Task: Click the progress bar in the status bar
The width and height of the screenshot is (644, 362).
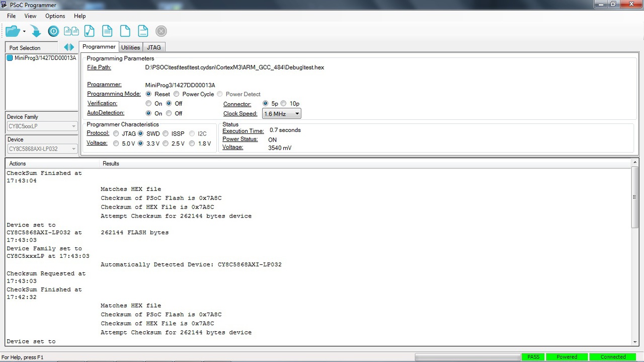Action: (467, 357)
